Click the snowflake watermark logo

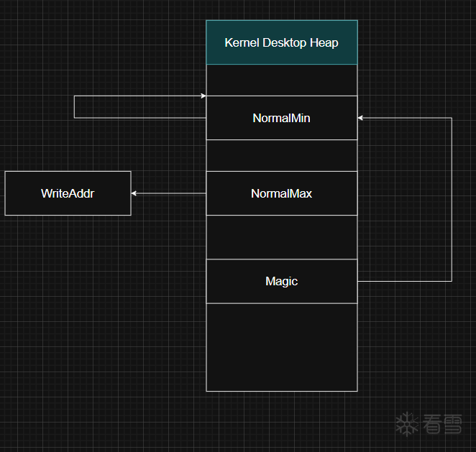click(x=408, y=424)
